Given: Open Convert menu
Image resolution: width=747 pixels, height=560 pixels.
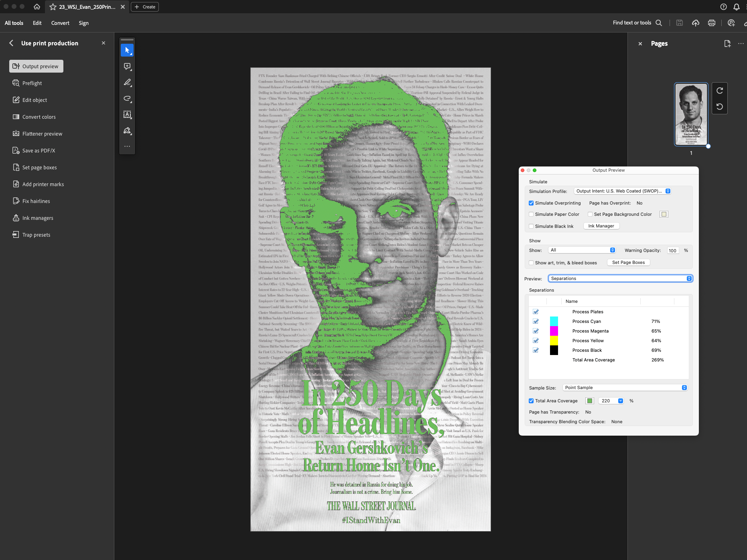Looking at the screenshot, I should click(x=60, y=23).
